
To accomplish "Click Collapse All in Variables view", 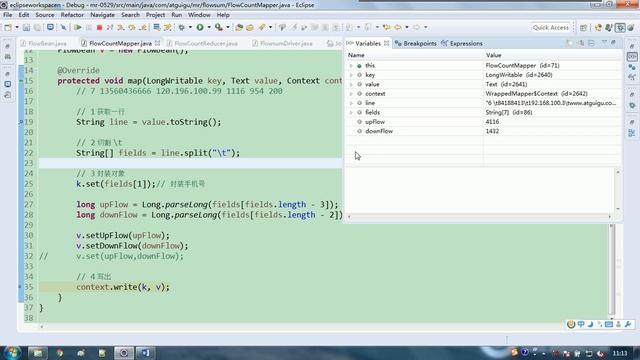I will tap(591, 43).
